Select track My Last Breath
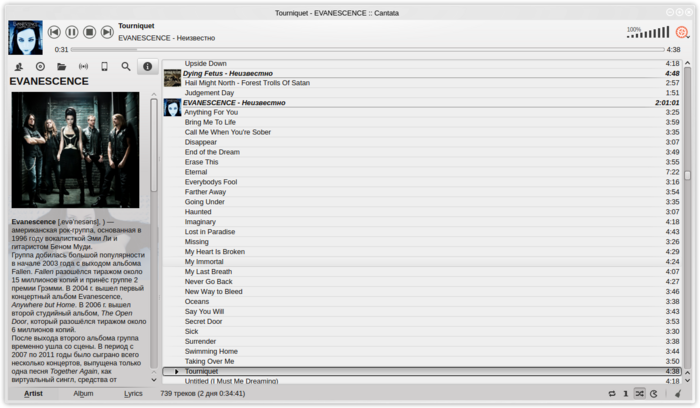 click(422, 271)
